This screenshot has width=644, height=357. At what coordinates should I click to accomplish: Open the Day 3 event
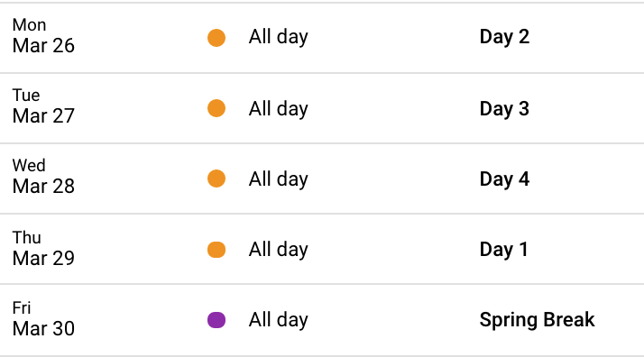pos(504,109)
